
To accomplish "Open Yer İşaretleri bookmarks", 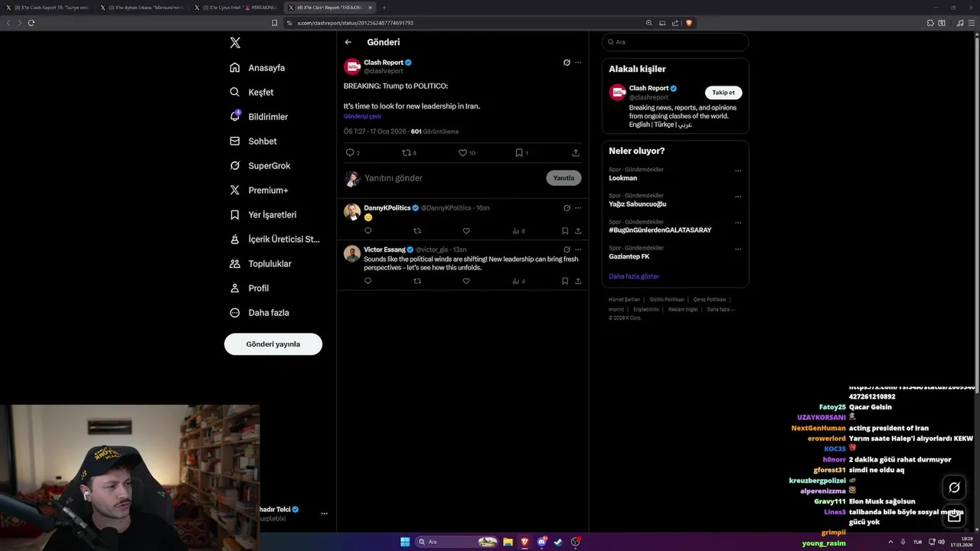I will click(263, 214).
